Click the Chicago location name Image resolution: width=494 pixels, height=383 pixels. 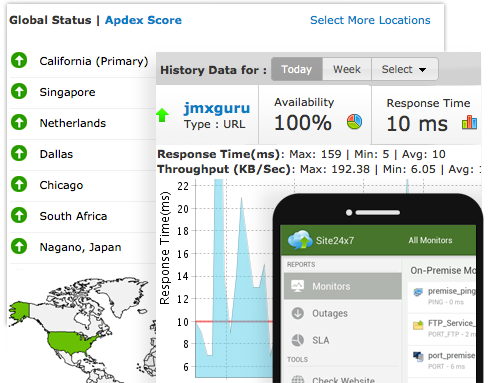coord(61,185)
